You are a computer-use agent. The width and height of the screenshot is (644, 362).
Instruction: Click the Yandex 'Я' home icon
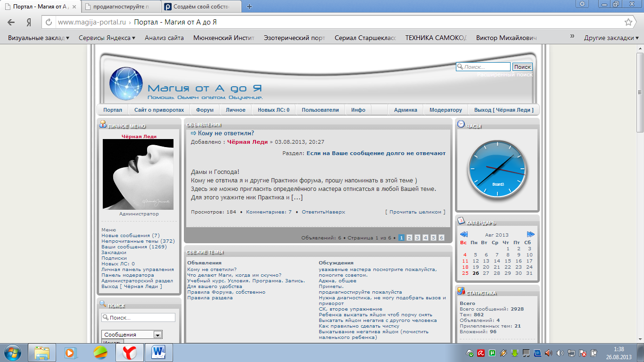(x=29, y=22)
